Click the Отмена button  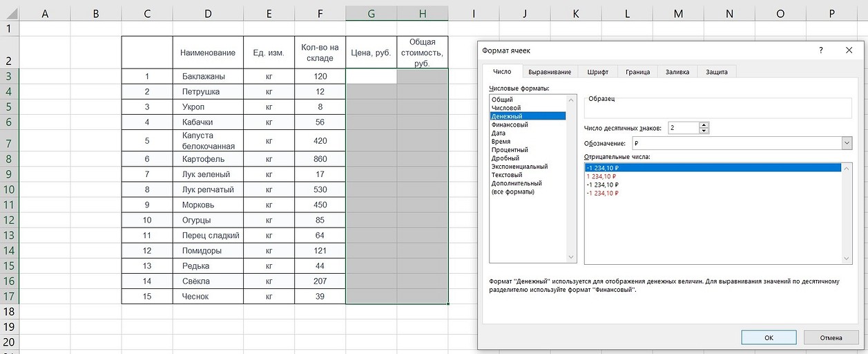pyautogui.click(x=831, y=337)
